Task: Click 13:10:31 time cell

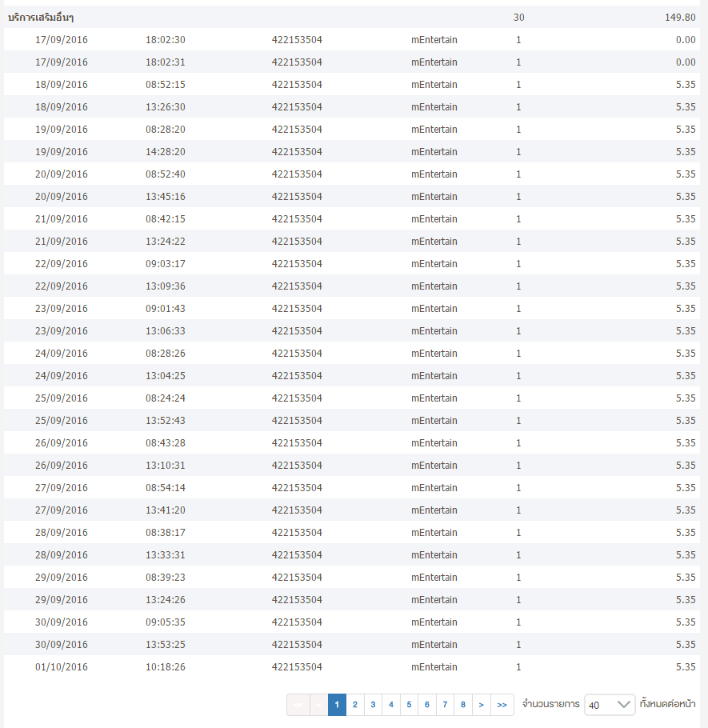Action: click(166, 466)
